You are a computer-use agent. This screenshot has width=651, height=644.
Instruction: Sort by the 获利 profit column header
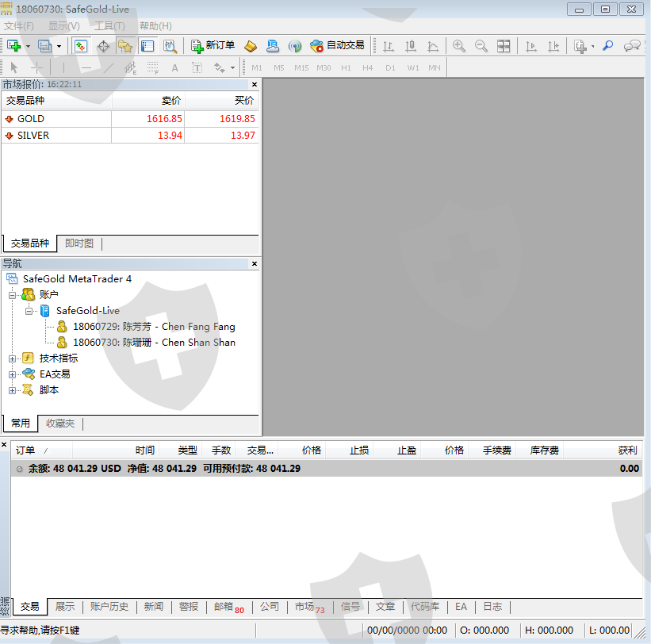pyautogui.click(x=603, y=450)
